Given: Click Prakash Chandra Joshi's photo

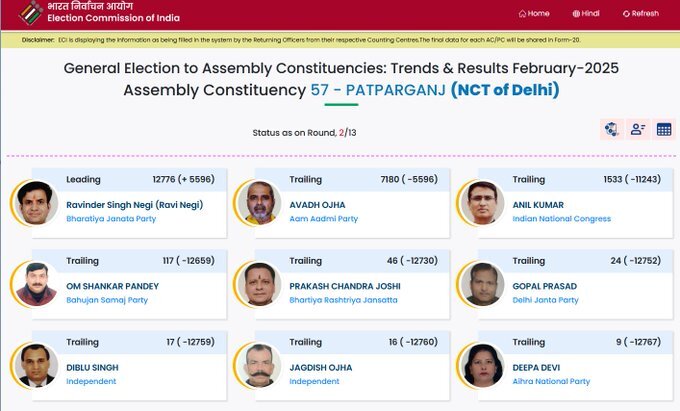Looking at the screenshot, I should click(259, 284).
